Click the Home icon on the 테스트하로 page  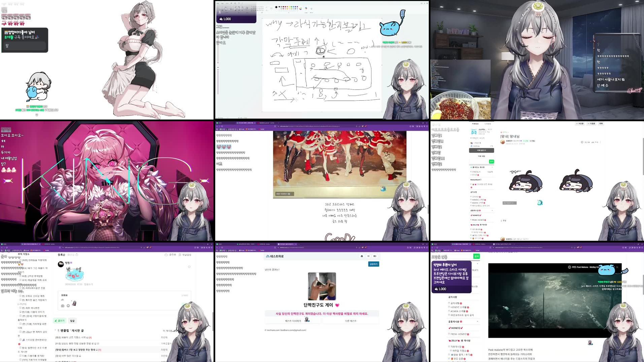coord(362,256)
